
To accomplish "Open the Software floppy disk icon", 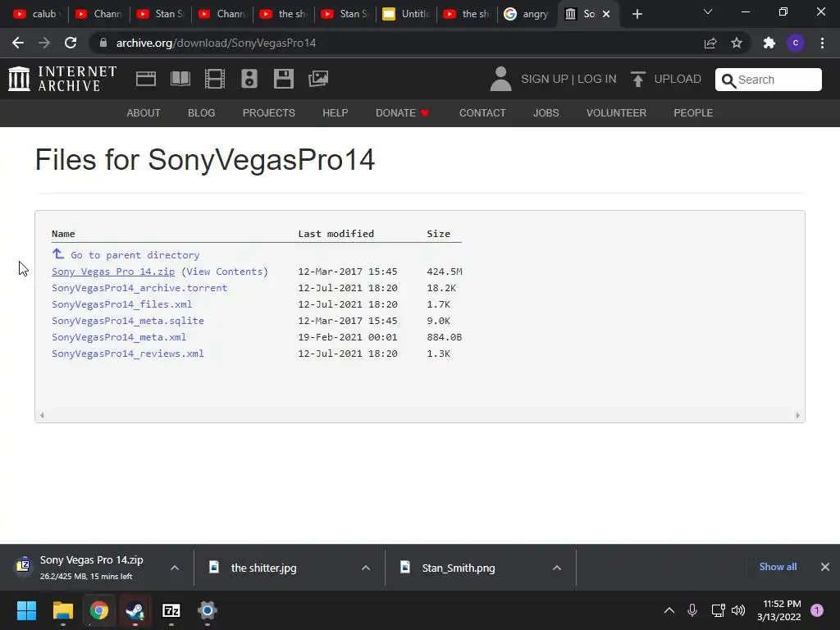I will 283,79.
